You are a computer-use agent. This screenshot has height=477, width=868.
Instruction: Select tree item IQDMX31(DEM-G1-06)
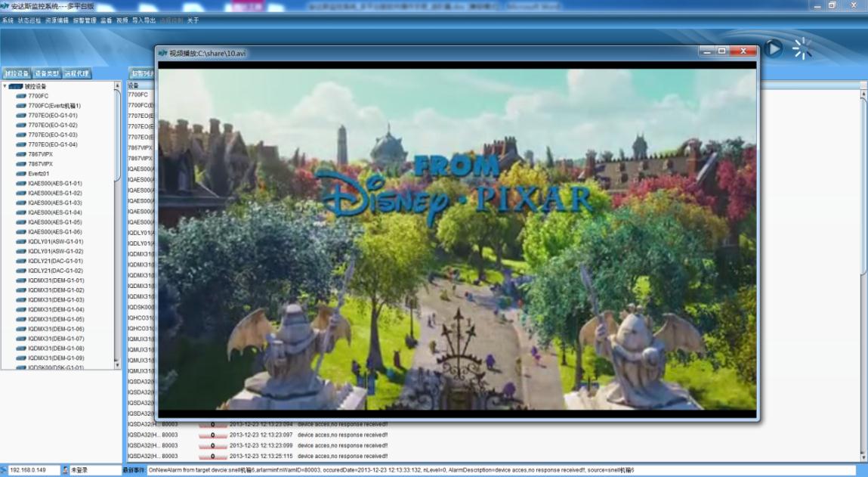[57, 329]
